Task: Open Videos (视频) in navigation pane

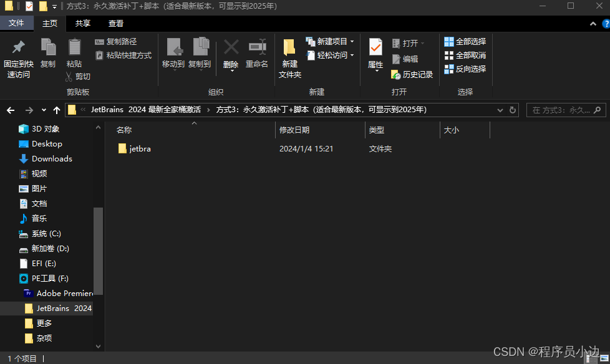Action: (x=33, y=173)
